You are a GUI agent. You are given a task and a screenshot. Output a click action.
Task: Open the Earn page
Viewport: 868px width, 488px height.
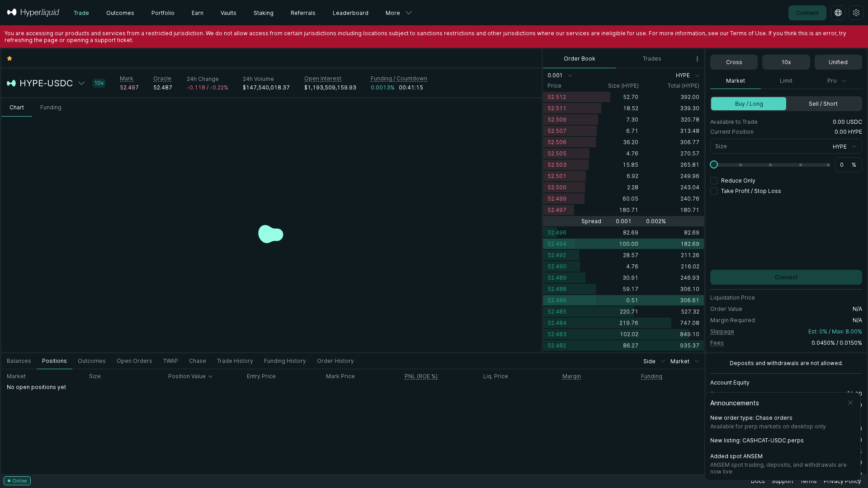click(x=198, y=13)
